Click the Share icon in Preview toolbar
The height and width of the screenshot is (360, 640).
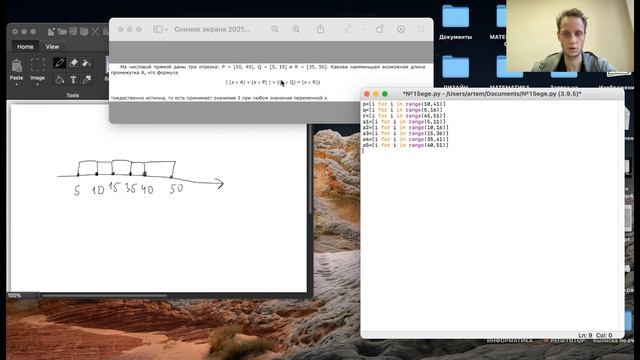coord(321,29)
